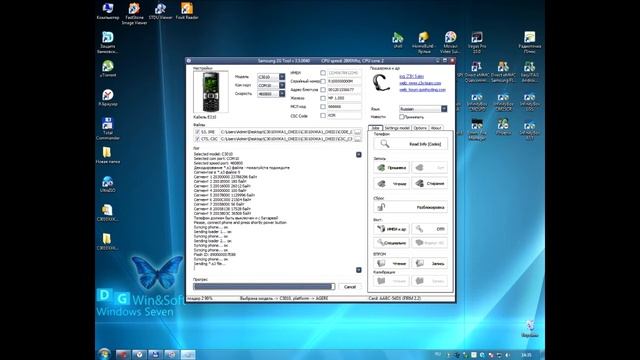Open Foxit Reader desktop shortcut
This screenshot has height=360, width=640.
click(187, 11)
